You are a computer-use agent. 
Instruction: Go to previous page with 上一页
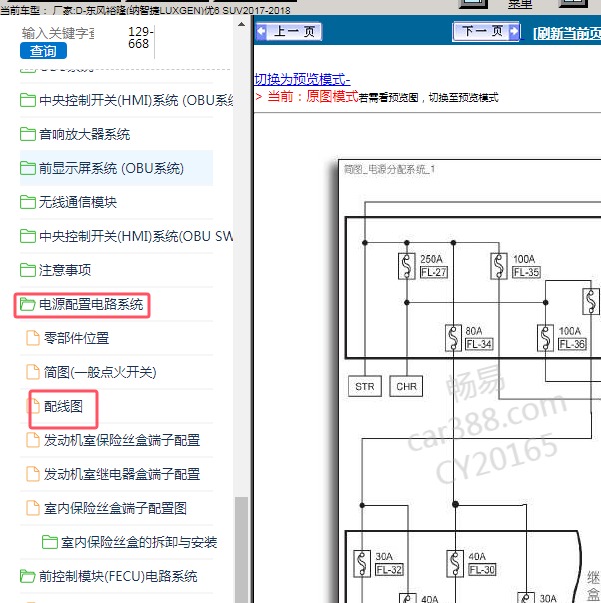[289, 32]
